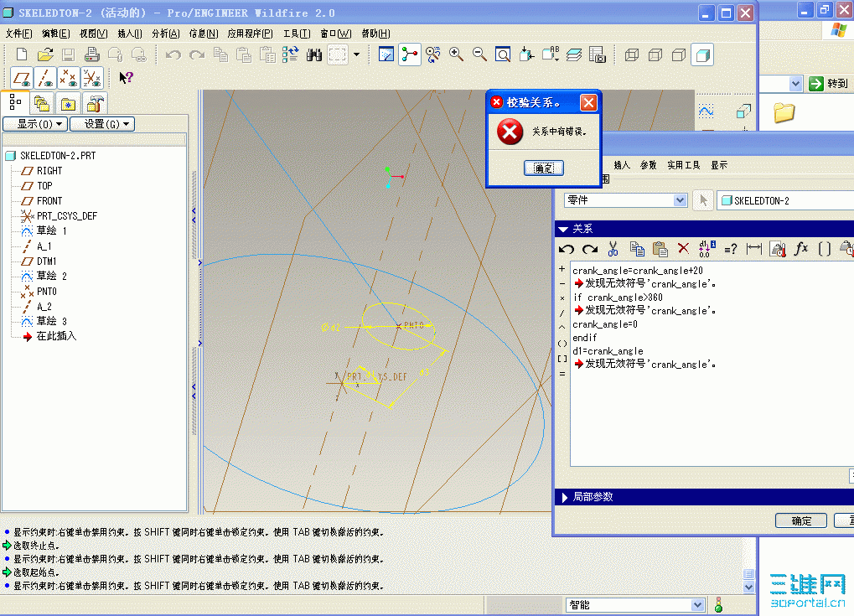The width and height of the screenshot is (854, 616).
Task: Open the 设置(G) dropdown
Action: coord(102,124)
